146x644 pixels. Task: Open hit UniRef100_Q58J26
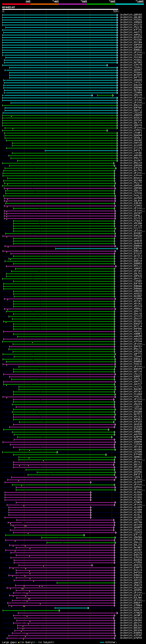click(131, 542)
